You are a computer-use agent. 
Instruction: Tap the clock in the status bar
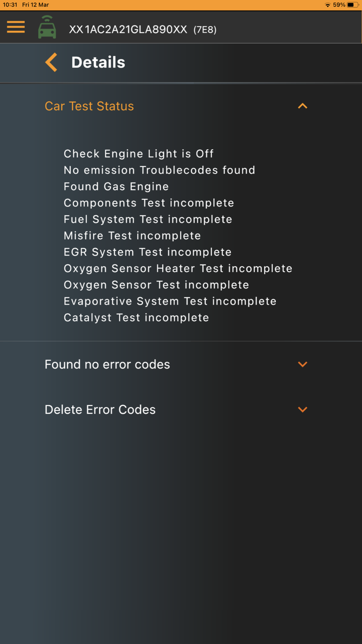[10, 5]
